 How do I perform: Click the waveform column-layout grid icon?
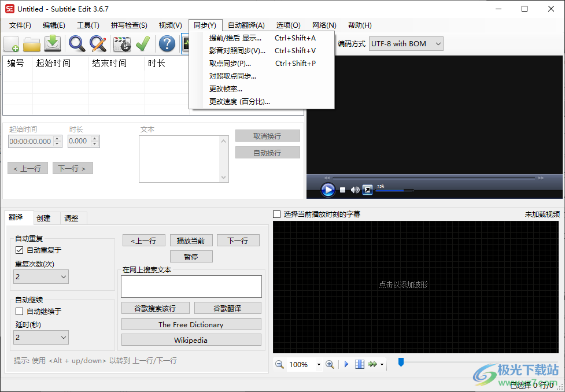tap(359, 364)
